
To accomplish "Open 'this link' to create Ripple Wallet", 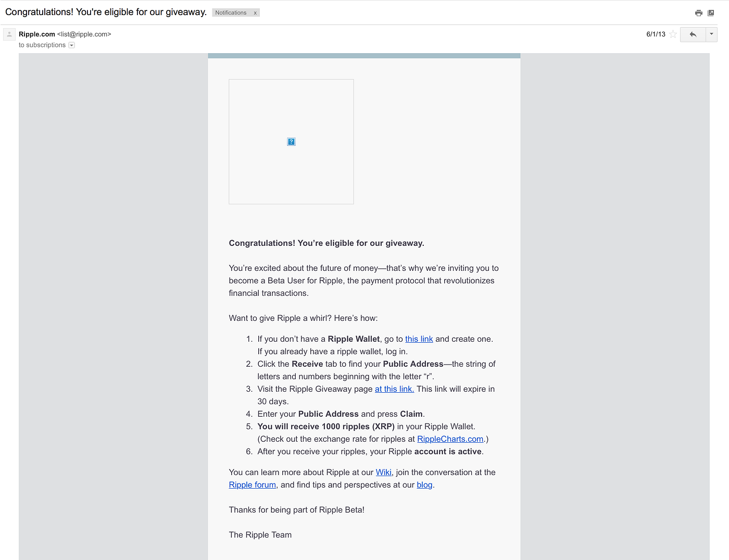I will 419,339.
